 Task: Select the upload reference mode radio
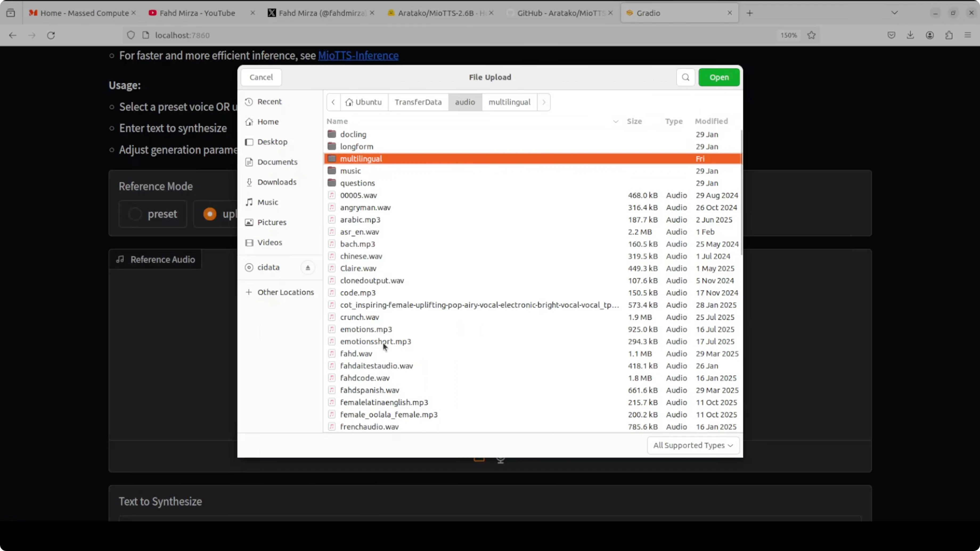point(210,214)
